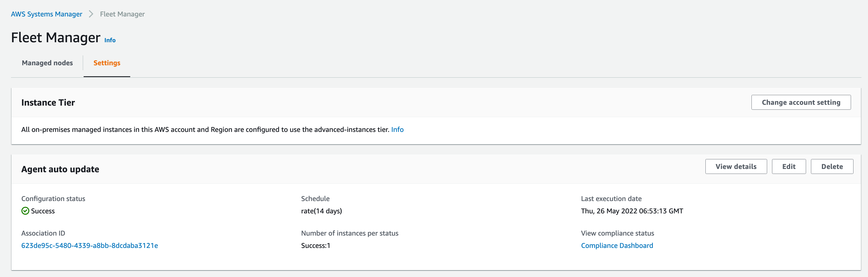Click the rate(14 days) schedule value
This screenshot has width=868, height=277.
[322, 211]
